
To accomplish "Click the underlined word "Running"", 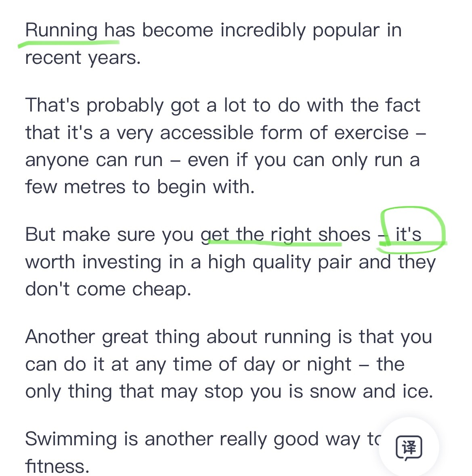I will tap(61, 31).
